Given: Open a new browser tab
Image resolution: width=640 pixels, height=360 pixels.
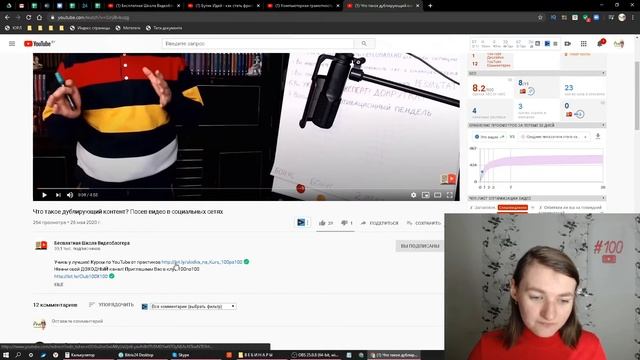Looking at the screenshot, I should 430,6.
